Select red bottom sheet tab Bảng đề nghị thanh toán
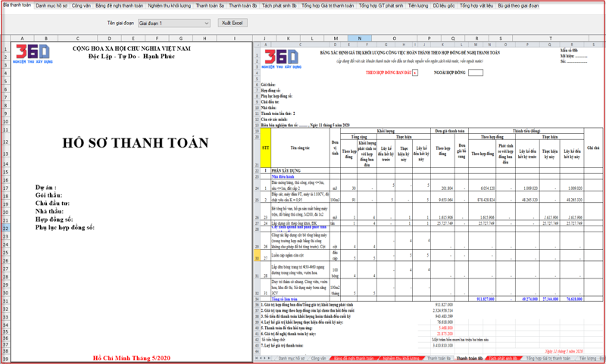606x364 pixels. [354, 359]
